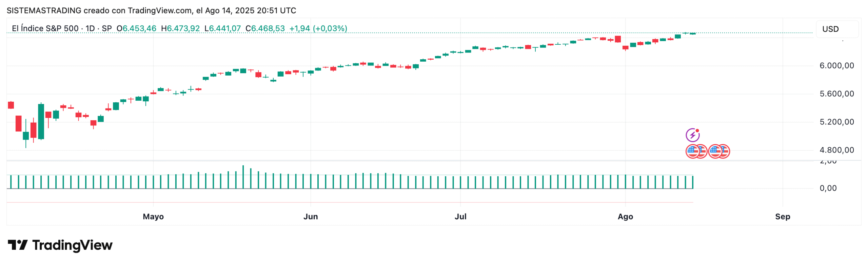Viewport: 868px width, 265px height.
Task: Click the Jul label on time axis
Action: tap(460, 216)
